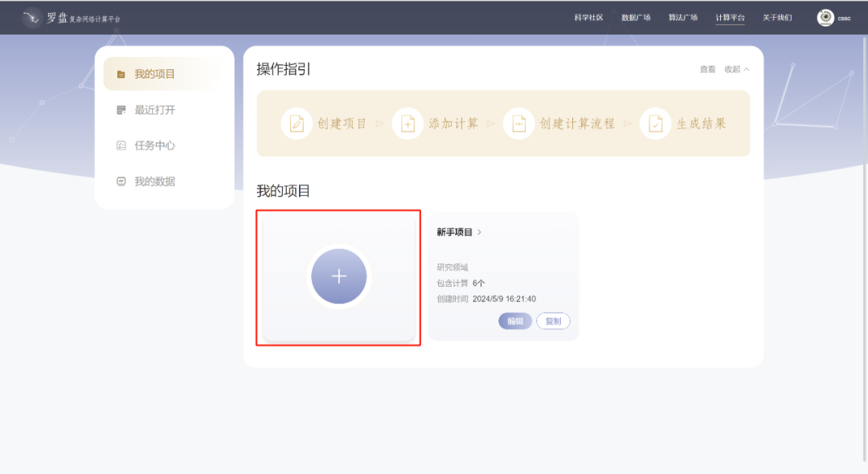Open 关于我们 in top navigation

tap(777, 18)
